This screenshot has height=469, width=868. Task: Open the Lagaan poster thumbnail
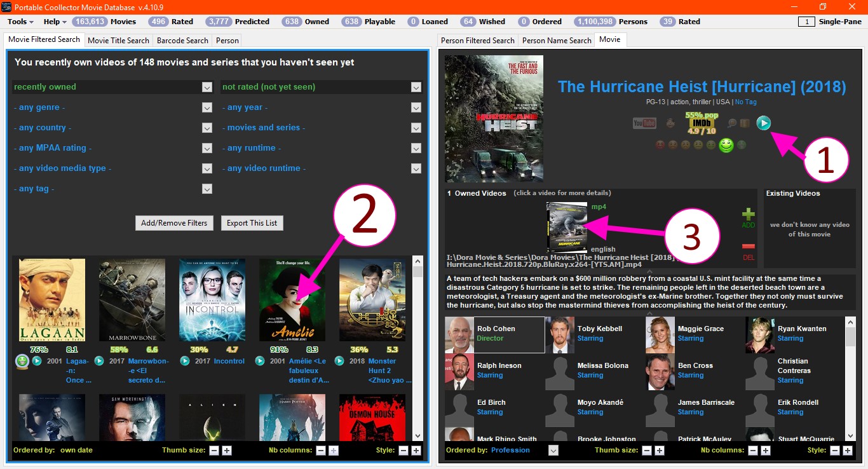pos(52,300)
